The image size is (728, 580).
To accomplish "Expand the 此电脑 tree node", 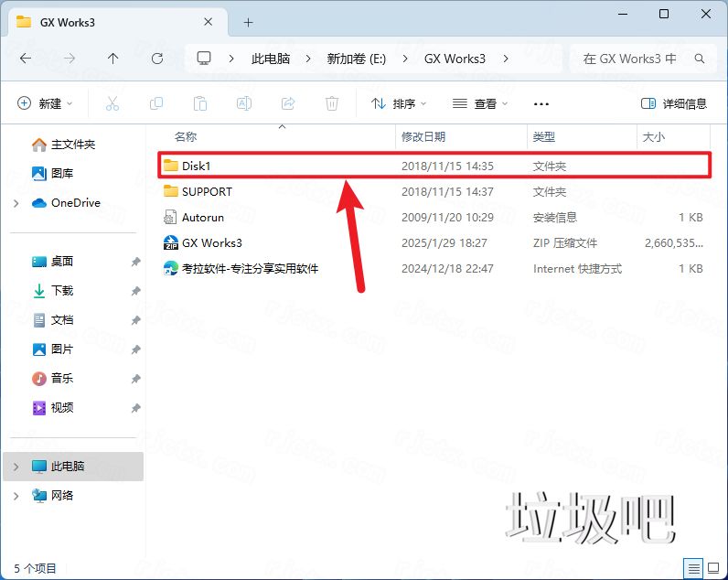I will [x=16, y=467].
